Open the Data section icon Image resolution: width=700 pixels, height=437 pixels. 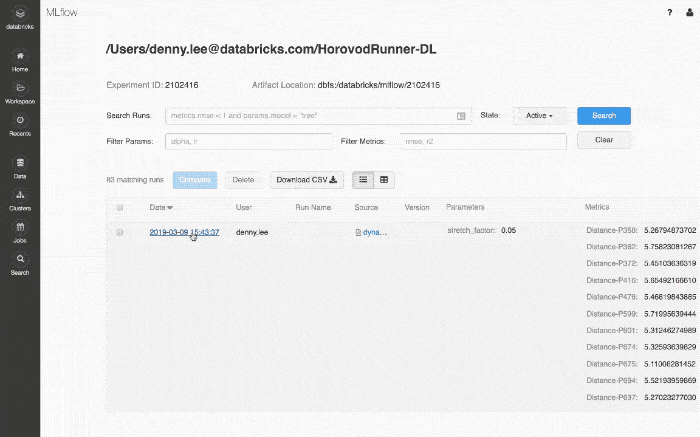pos(20,163)
